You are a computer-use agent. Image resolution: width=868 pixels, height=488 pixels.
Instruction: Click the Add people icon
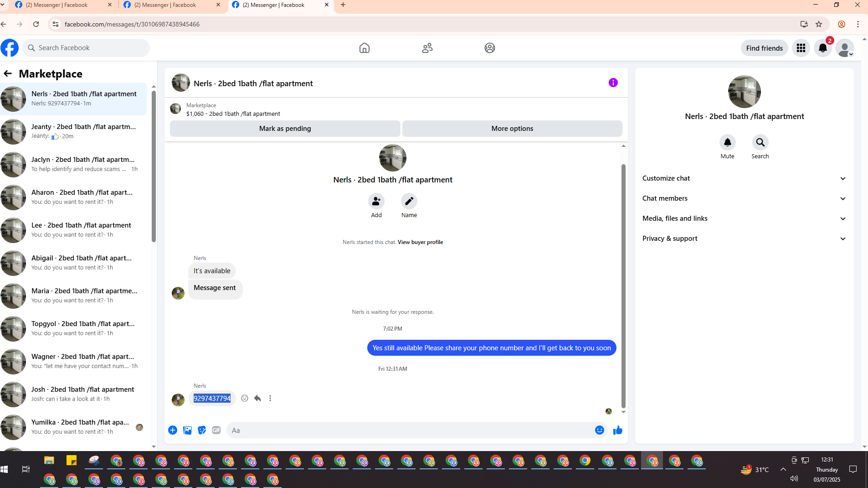pyautogui.click(x=376, y=201)
